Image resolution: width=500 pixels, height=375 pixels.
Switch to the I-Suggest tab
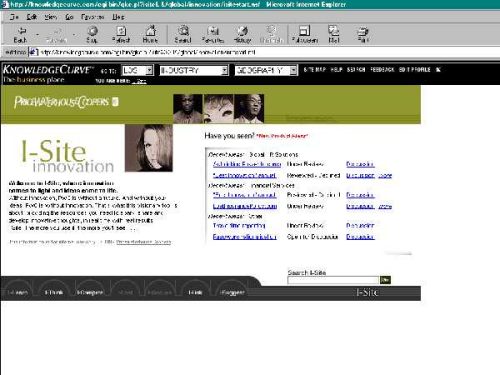pos(232,292)
